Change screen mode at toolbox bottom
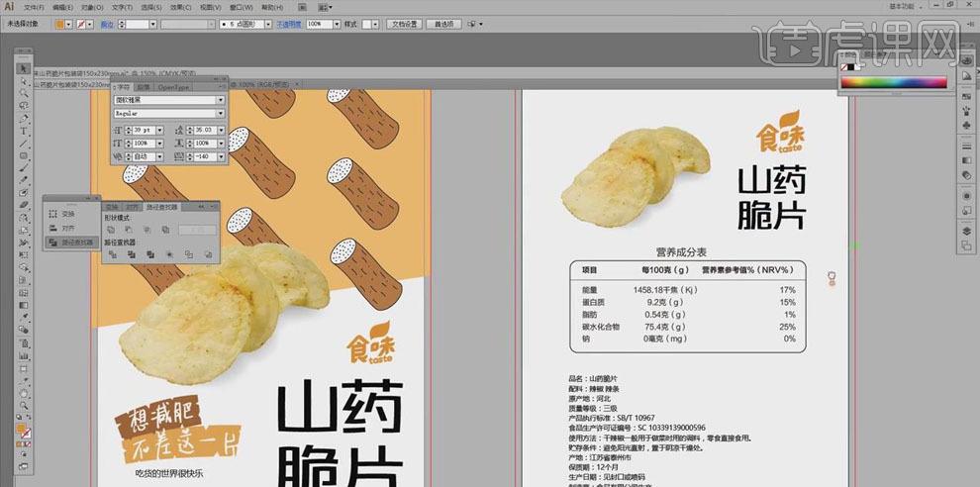Screen dimensions: 980x487 24,466
